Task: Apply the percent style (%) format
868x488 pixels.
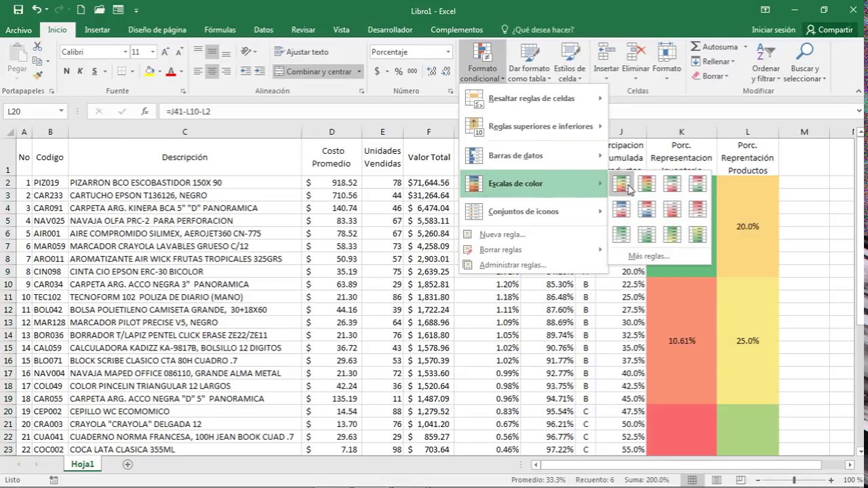Action: tap(399, 71)
